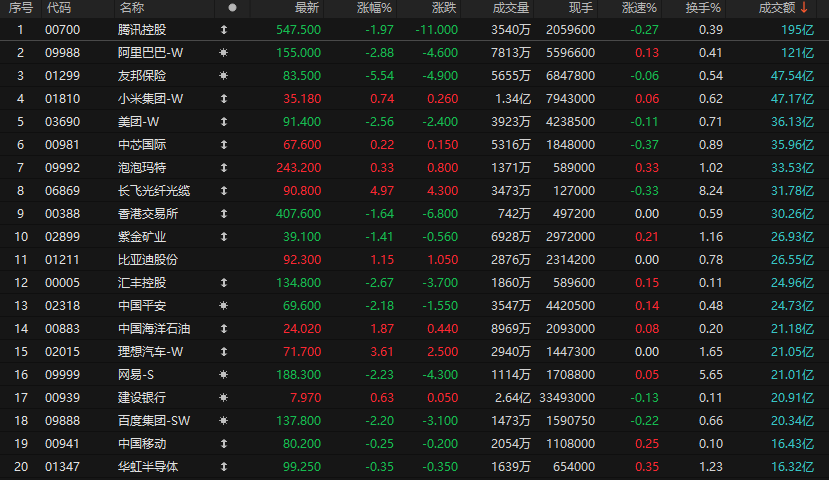The width and height of the screenshot is (829, 480).
Task: Click stock code 00388
Action: pyautogui.click(x=62, y=214)
